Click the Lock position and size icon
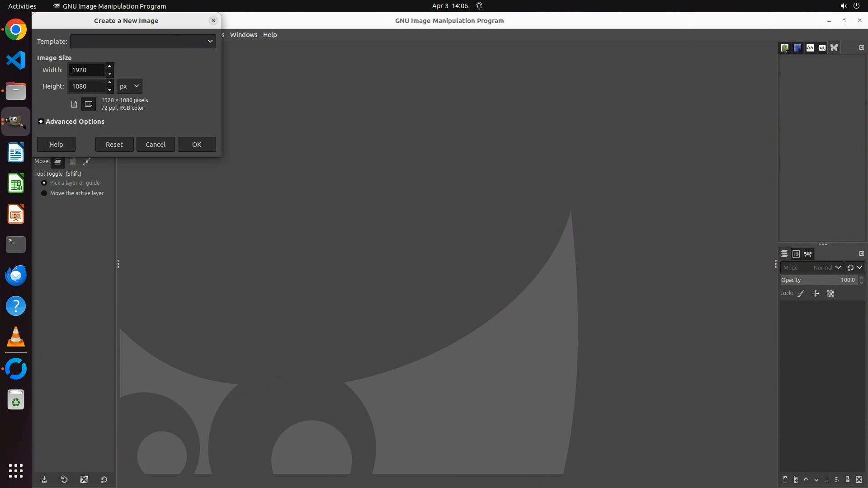 pos(816,294)
